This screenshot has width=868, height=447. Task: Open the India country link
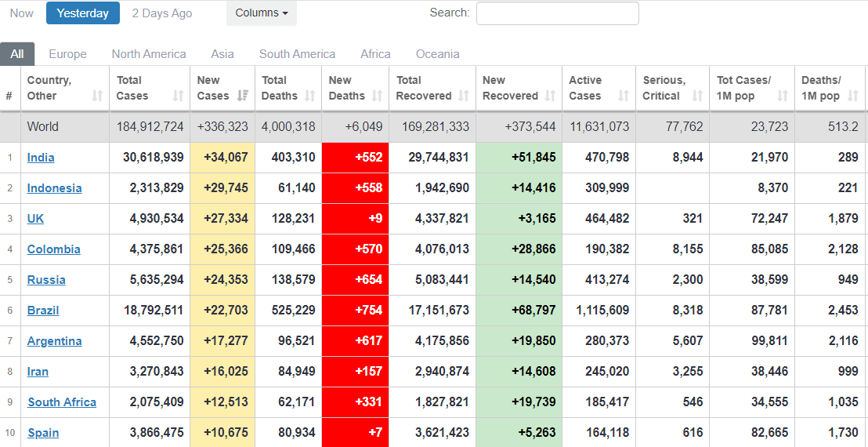[x=41, y=158]
